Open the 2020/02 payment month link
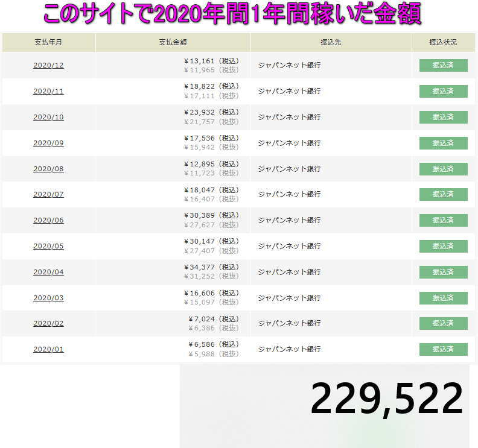 48,323
